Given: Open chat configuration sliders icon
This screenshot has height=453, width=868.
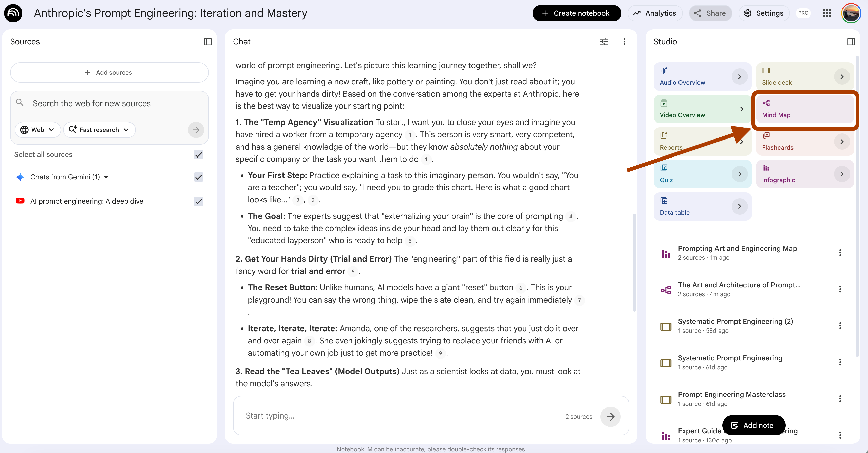Looking at the screenshot, I should coord(604,42).
